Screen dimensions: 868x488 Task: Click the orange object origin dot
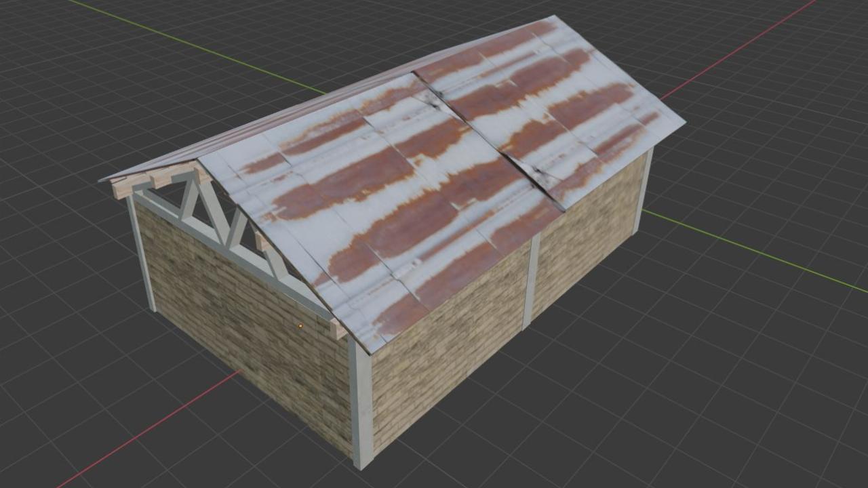(x=300, y=326)
